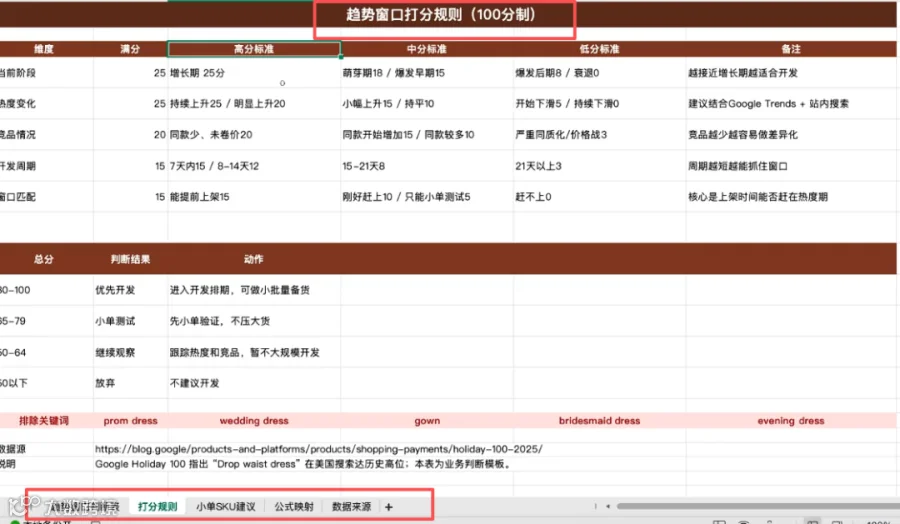Click the cell 进入开发排期，可做小批量备货
The height and width of the screenshot is (524, 900).
click(x=254, y=290)
